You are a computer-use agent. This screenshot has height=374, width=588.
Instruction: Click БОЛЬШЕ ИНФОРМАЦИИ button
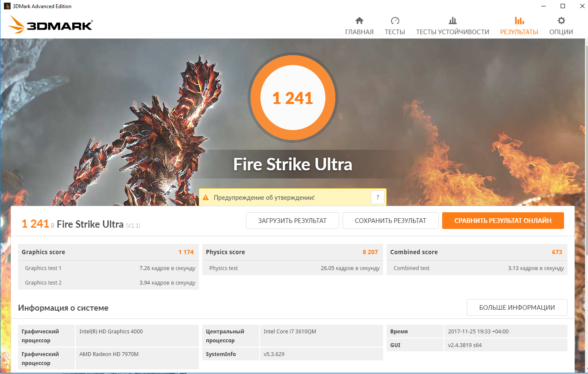point(517,308)
